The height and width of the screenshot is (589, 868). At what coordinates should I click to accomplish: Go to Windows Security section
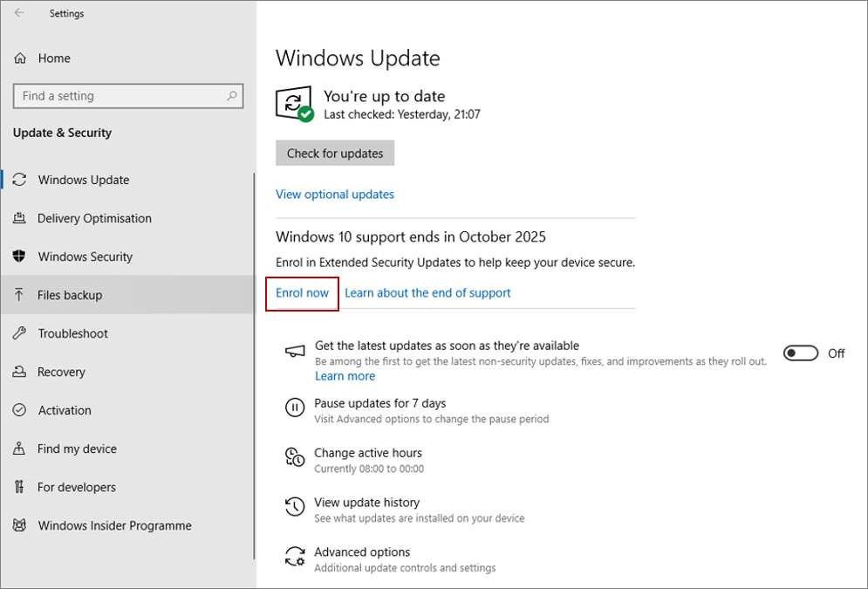click(x=127, y=257)
